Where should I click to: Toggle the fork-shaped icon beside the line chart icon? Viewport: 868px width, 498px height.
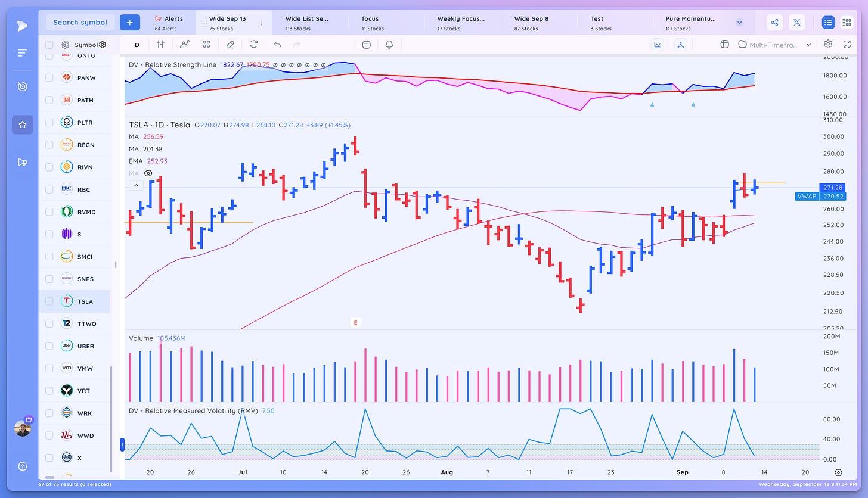click(x=681, y=44)
